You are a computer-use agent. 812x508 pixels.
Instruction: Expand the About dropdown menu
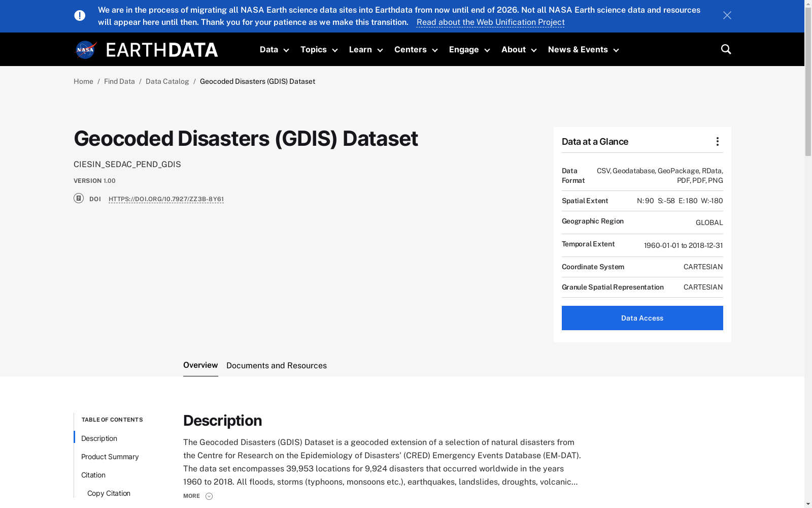(519, 50)
